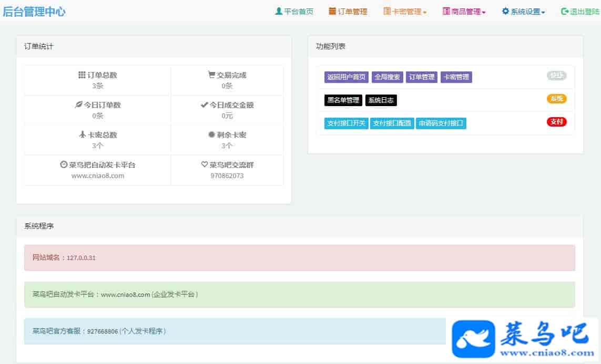Click the 退出登陆 logout icon

(565, 11)
